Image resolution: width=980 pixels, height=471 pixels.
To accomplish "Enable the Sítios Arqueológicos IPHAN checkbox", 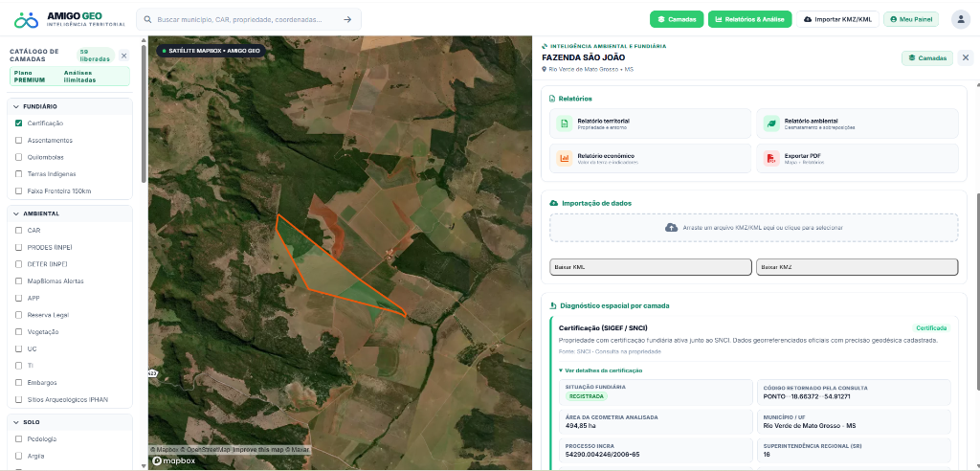I will 19,399.
